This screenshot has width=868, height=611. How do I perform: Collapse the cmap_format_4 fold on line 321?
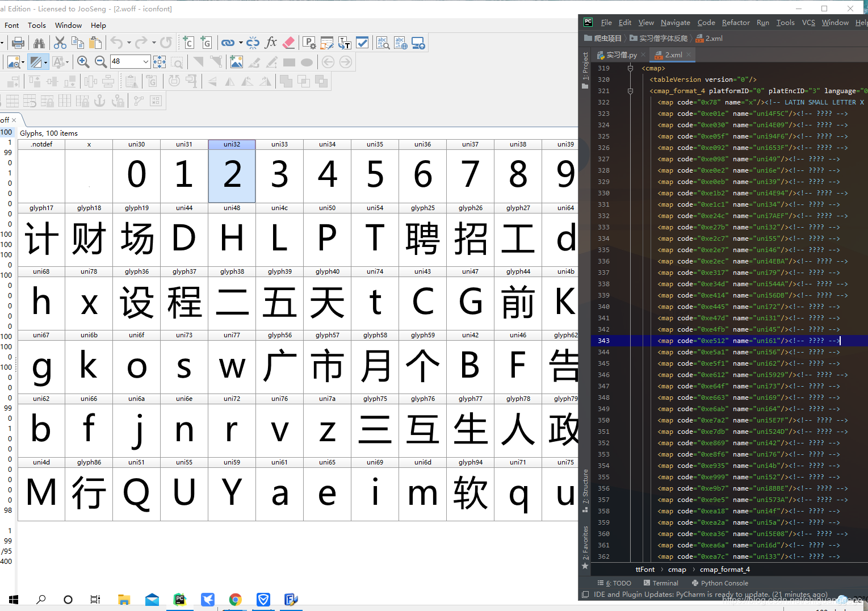point(630,91)
